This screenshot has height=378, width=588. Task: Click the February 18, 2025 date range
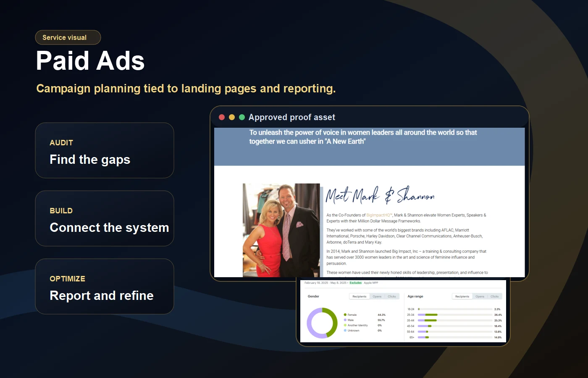point(325,283)
